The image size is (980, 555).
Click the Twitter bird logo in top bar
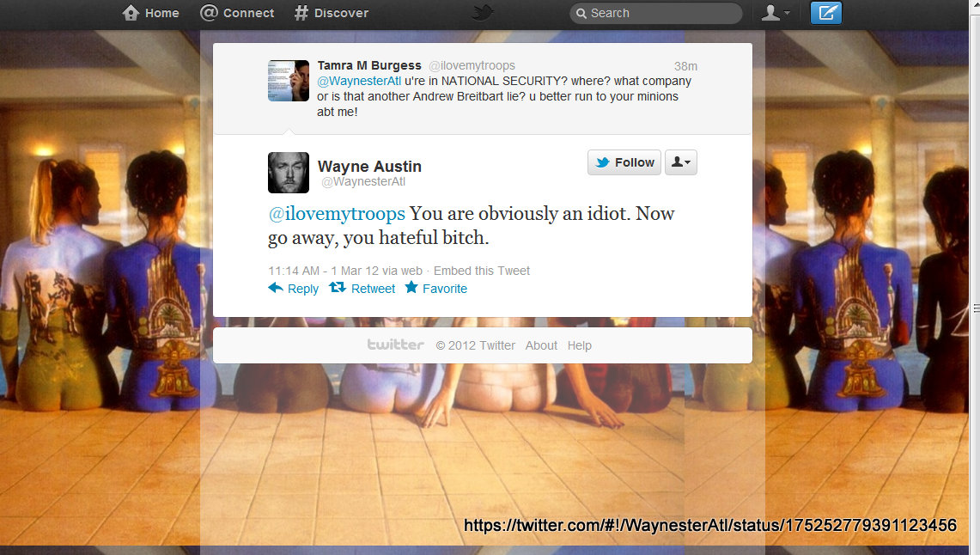(x=482, y=13)
